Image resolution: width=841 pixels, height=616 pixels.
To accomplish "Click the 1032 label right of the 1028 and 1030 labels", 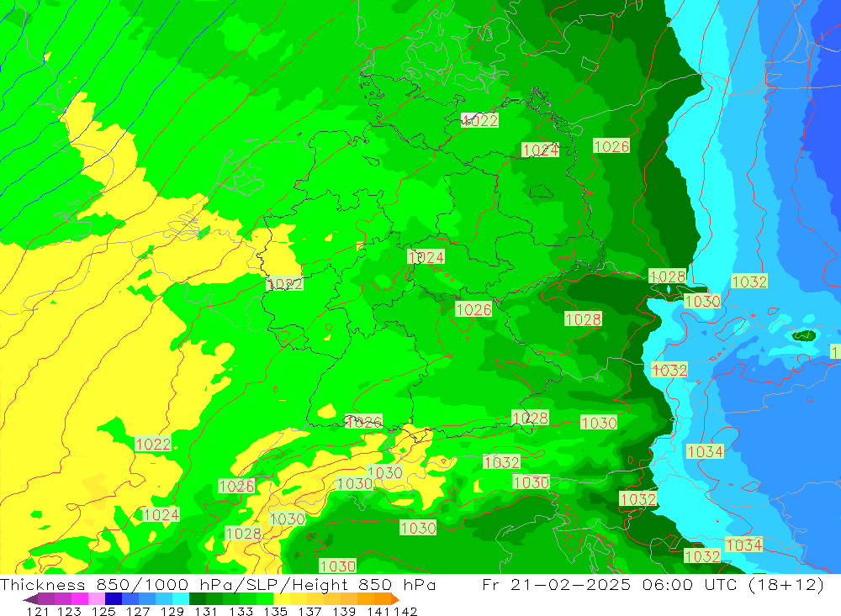I will click(x=749, y=282).
